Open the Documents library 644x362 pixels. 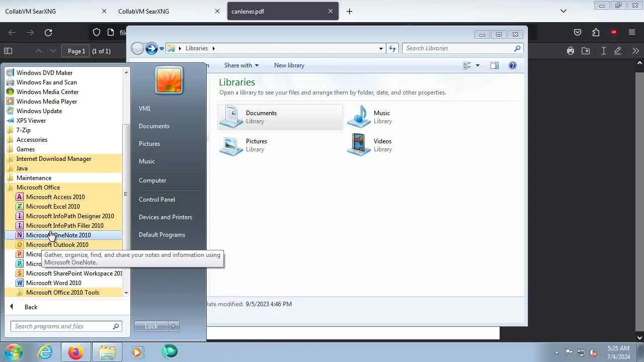coord(280,117)
